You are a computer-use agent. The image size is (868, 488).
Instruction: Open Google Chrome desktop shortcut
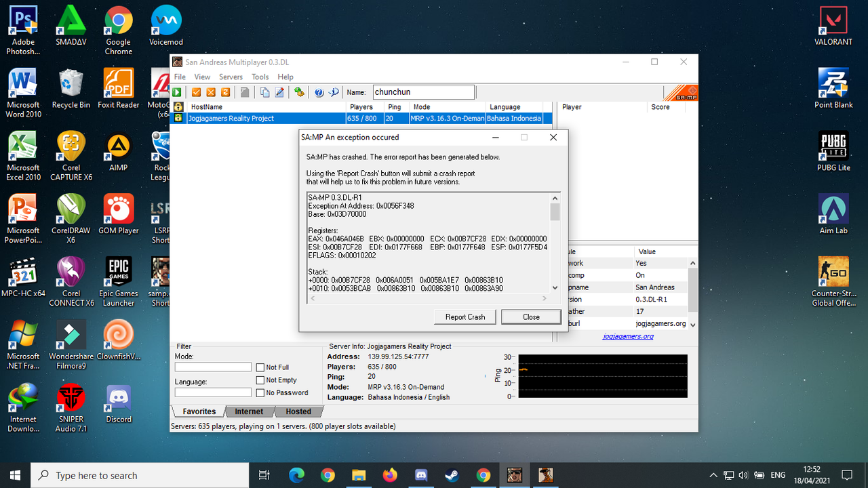pos(118,30)
